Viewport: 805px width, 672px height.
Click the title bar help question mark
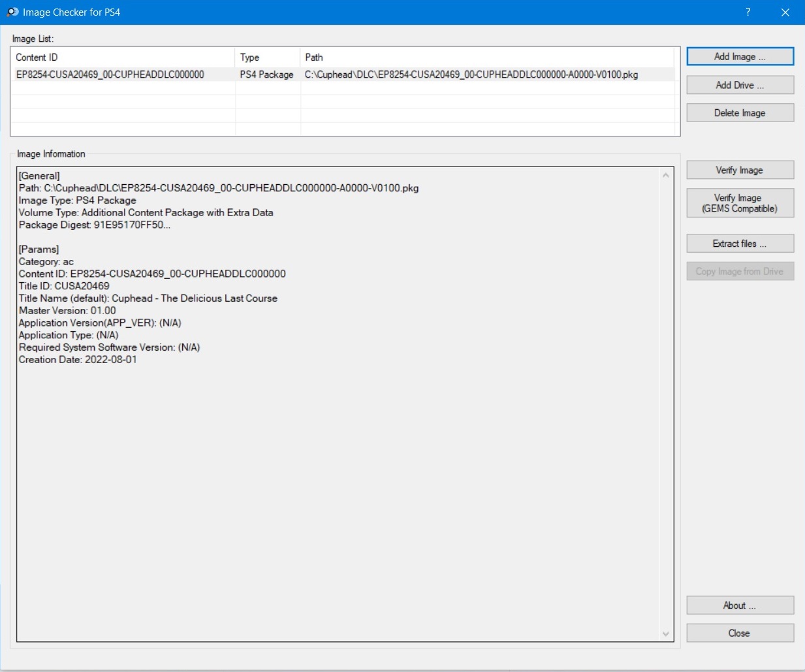click(748, 12)
